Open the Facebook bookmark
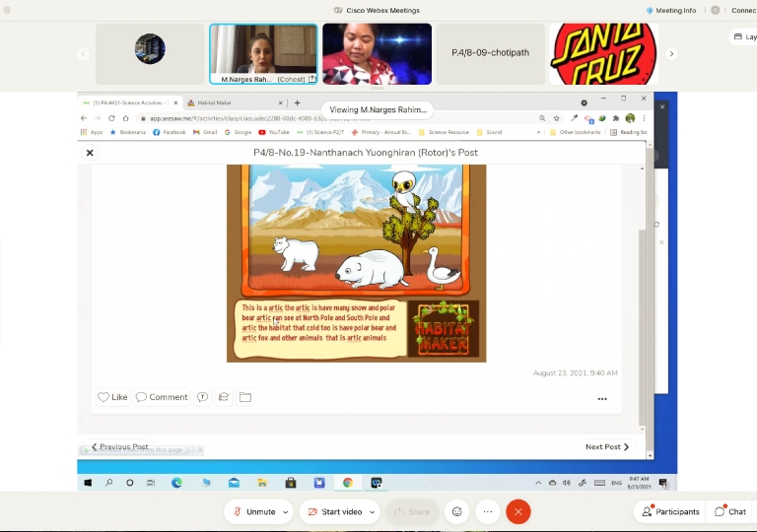The image size is (757, 532). 169,132
